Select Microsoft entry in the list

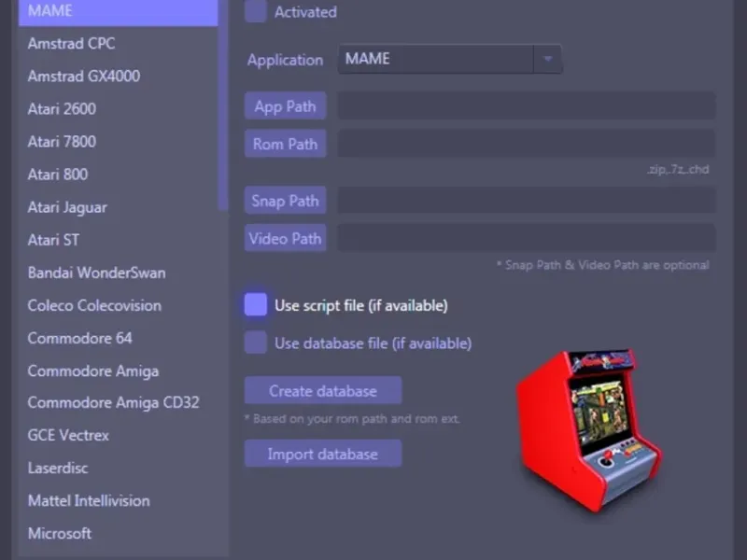[60, 534]
